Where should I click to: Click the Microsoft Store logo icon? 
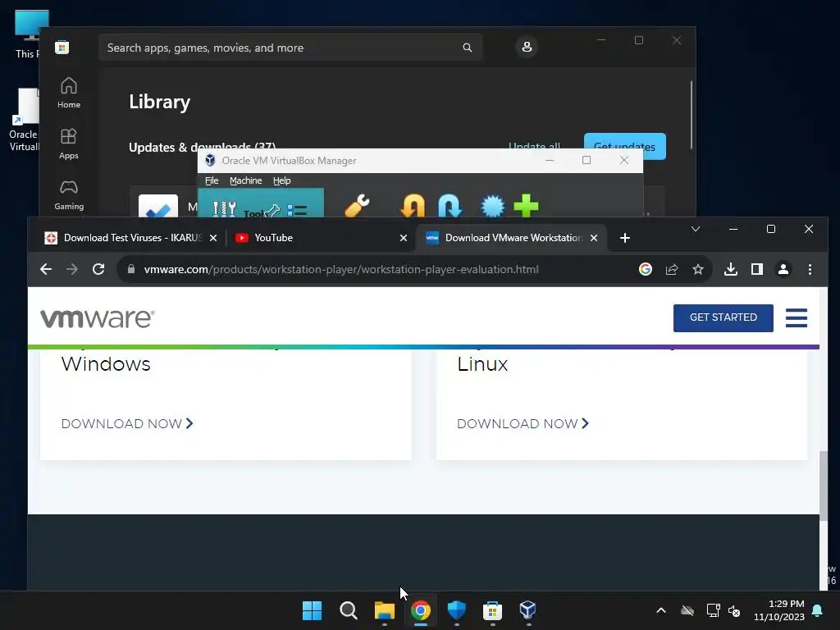(62, 47)
